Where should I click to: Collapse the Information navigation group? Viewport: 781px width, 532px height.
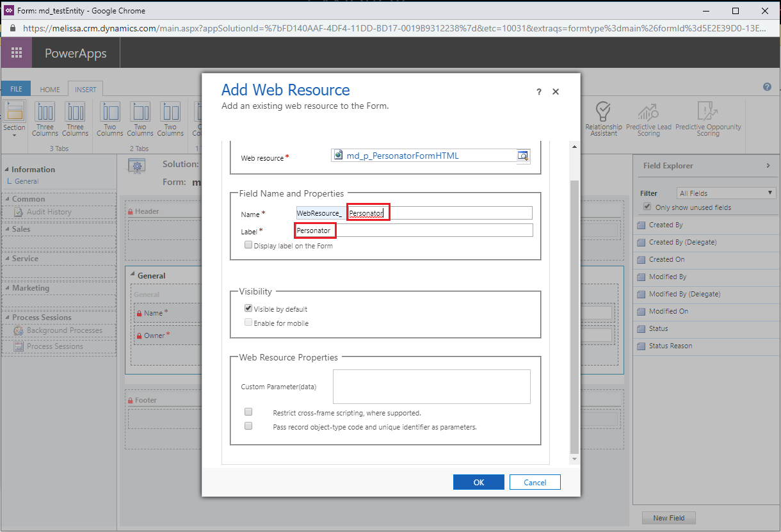tap(7, 170)
